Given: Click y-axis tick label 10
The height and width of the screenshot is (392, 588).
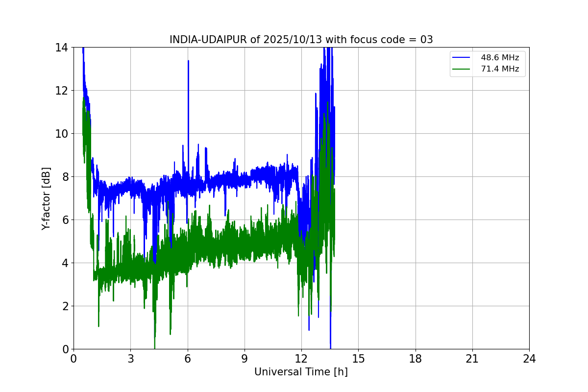Looking at the screenshot, I should 62,134.
